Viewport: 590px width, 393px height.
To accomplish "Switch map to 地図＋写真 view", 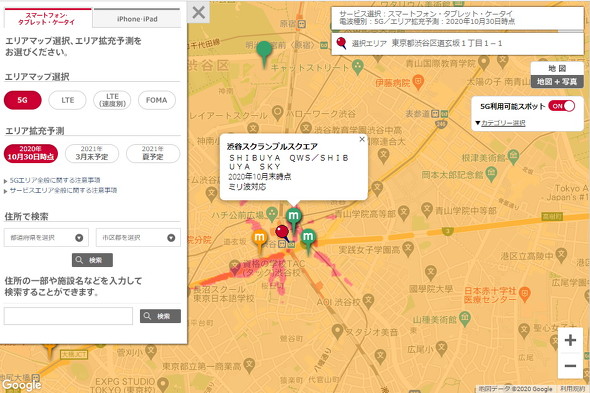I will 557,82.
